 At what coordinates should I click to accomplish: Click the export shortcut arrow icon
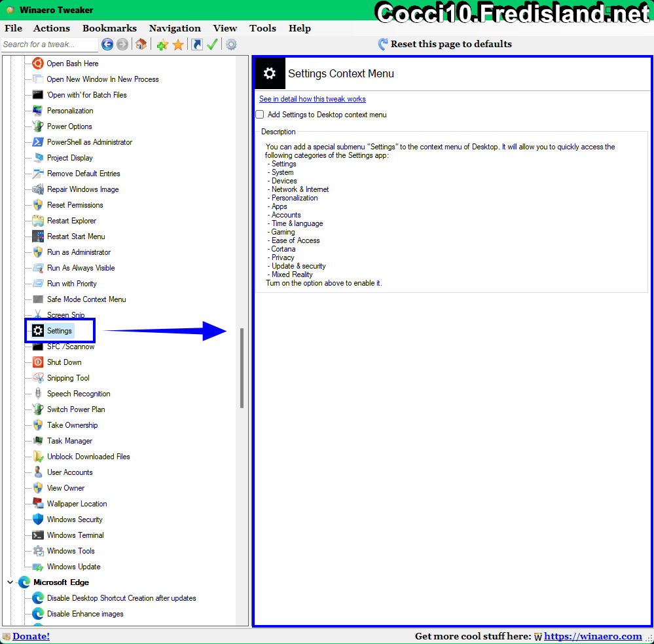pos(197,45)
